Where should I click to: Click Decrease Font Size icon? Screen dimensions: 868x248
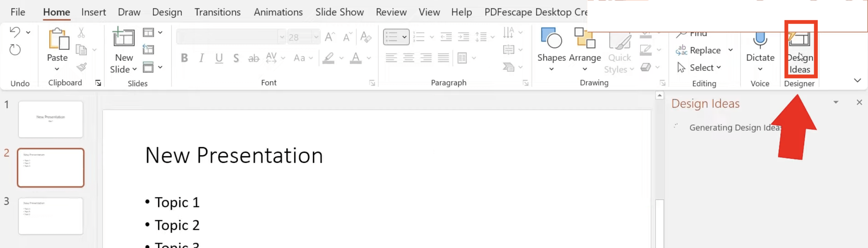(x=347, y=37)
